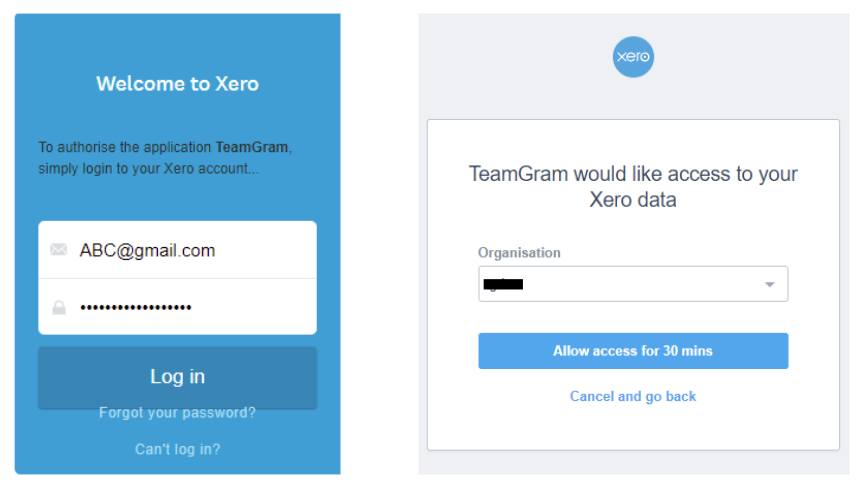Click the Log in button
Screen dimensions: 868x491
[x=178, y=378]
